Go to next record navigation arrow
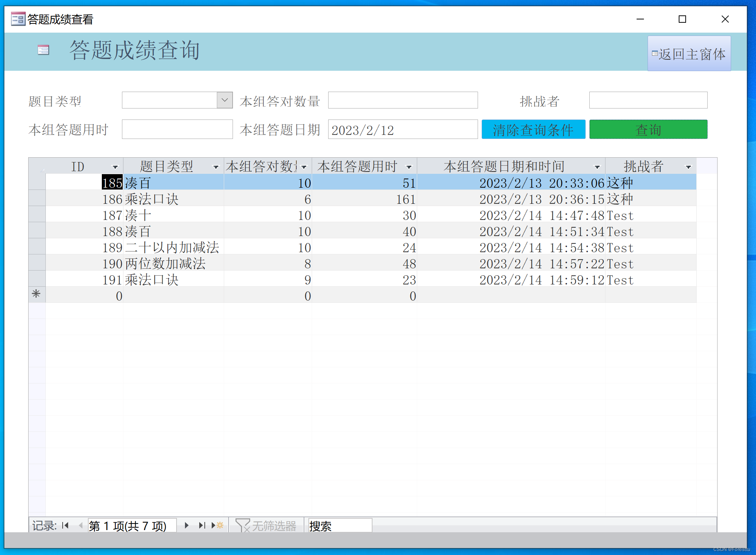756x555 pixels. tap(186, 525)
